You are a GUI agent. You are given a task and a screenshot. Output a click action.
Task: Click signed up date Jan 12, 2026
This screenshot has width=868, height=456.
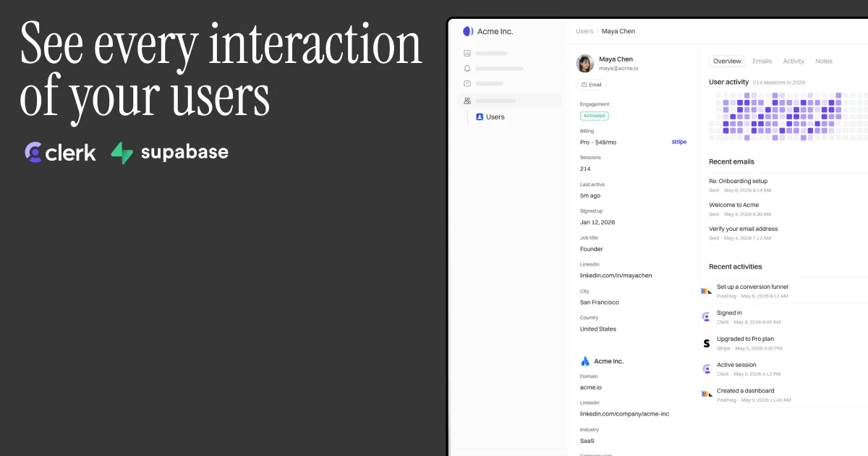click(597, 222)
